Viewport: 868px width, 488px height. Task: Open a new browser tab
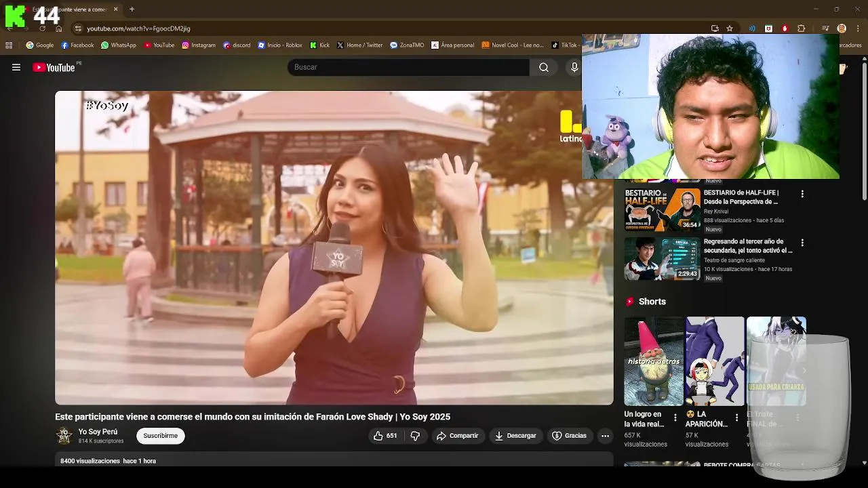tap(132, 9)
